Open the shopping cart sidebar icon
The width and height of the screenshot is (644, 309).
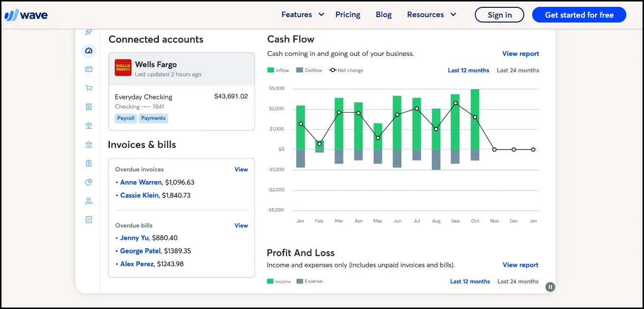tap(88, 88)
